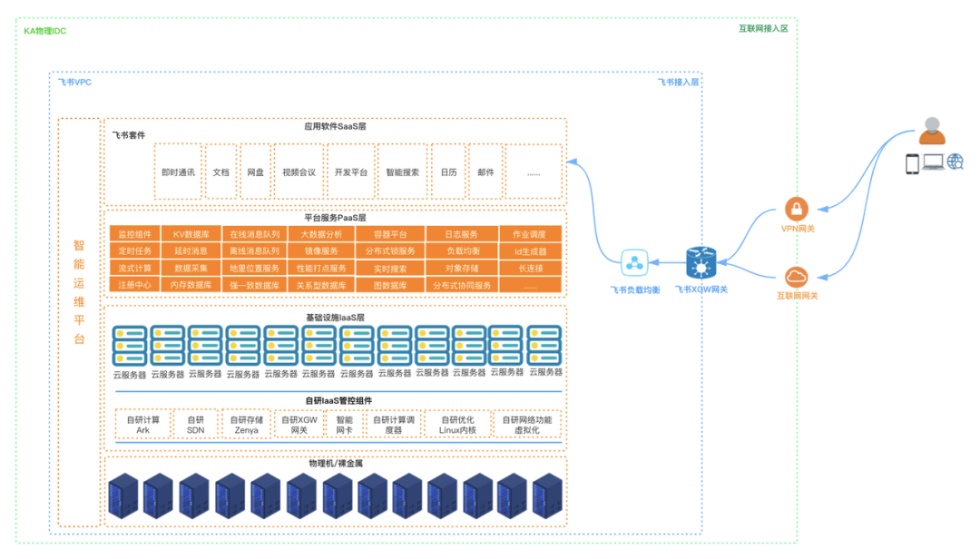Click the orange user avatar icon
The image size is (980, 559).
[932, 131]
